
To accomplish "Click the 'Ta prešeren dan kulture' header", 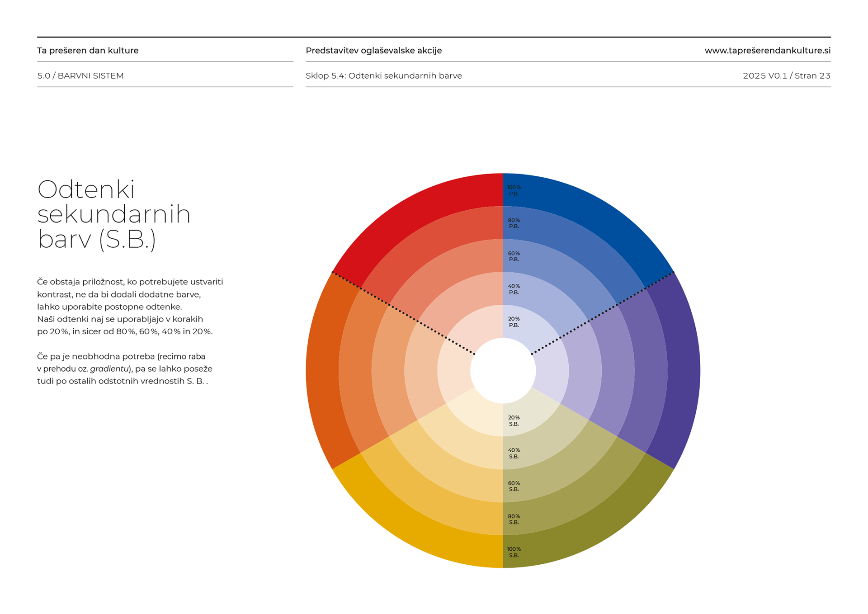I will pos(88,51).
